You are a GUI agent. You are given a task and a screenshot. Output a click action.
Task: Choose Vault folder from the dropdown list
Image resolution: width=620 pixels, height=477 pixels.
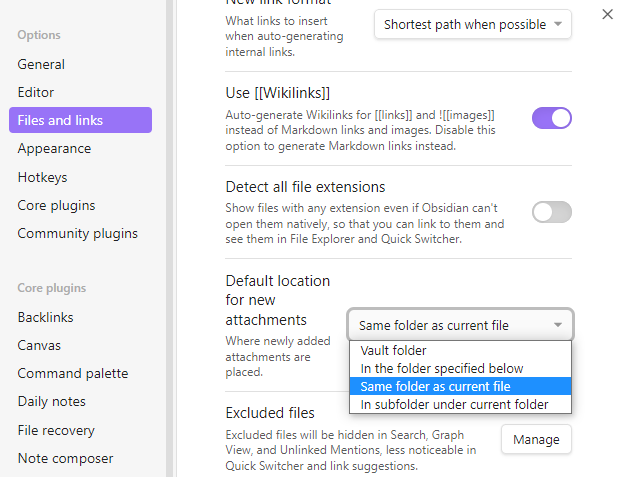click(460, 350)
